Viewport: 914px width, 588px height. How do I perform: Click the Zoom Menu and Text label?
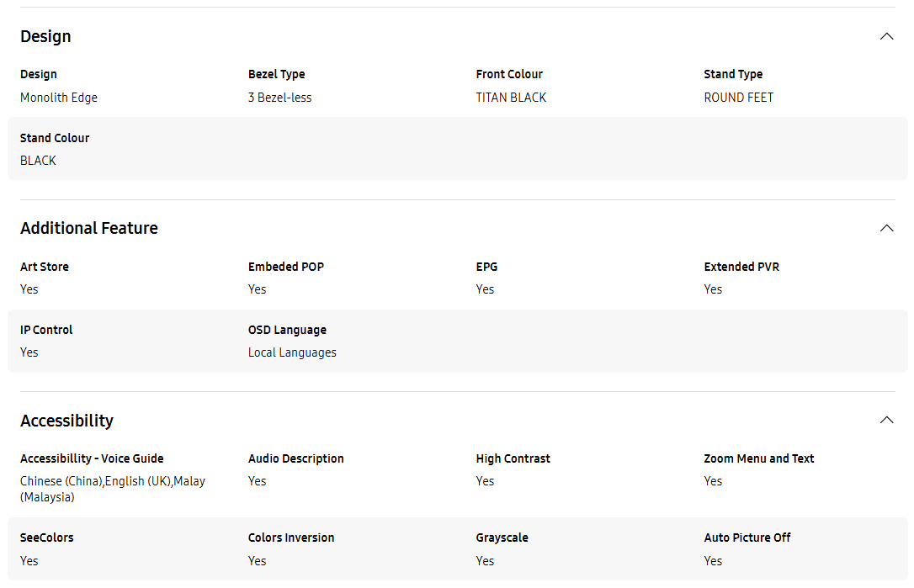click(758, 458)
